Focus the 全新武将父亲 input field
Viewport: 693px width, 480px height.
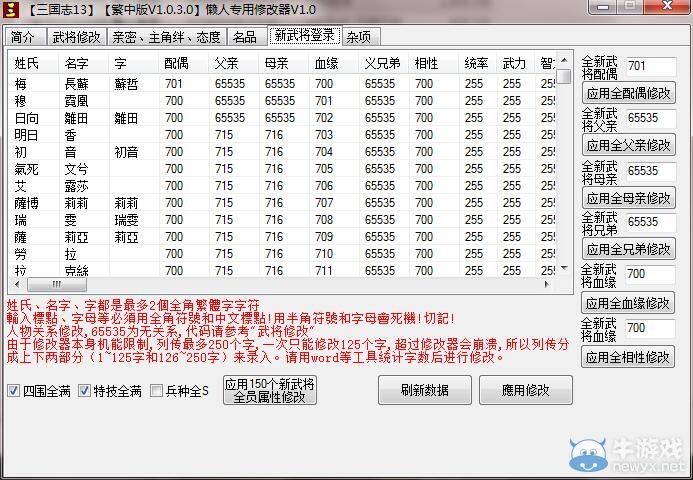pyautogui.click(x=651, y=118)
